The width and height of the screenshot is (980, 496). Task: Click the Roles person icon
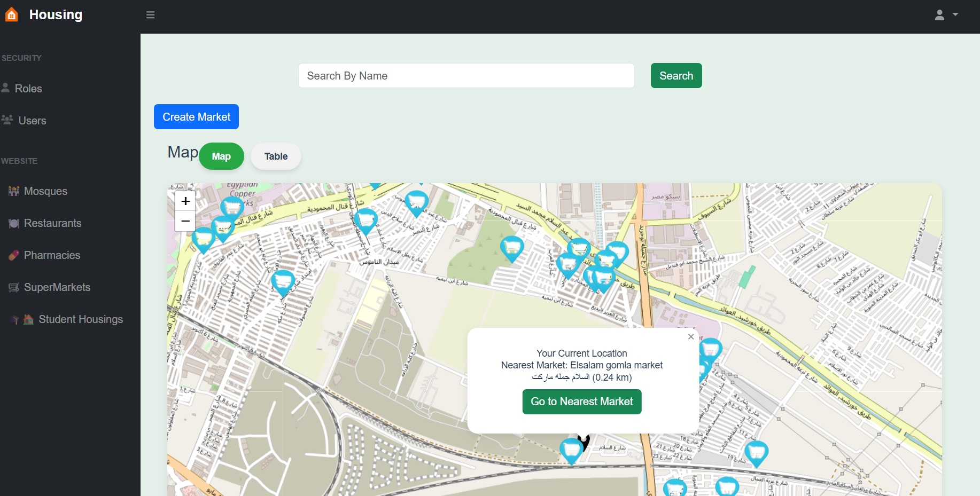(6, 88)
